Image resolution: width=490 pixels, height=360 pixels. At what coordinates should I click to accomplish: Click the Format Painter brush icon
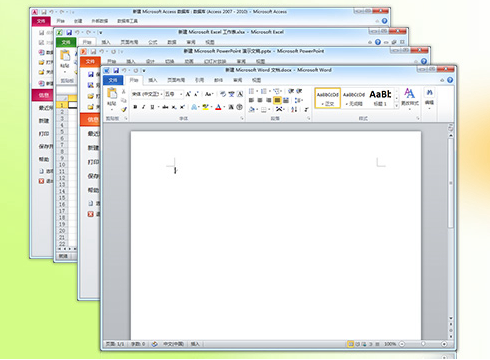coord(124,109)
